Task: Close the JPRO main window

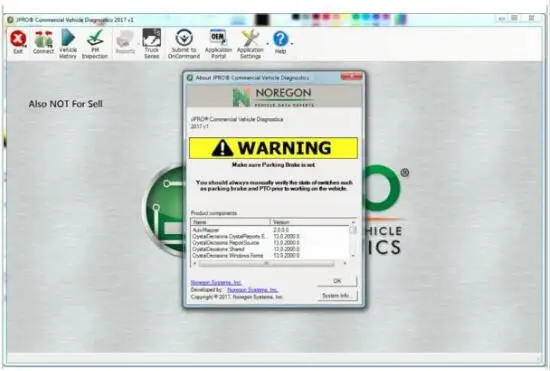Action: (x=531, y=19)
